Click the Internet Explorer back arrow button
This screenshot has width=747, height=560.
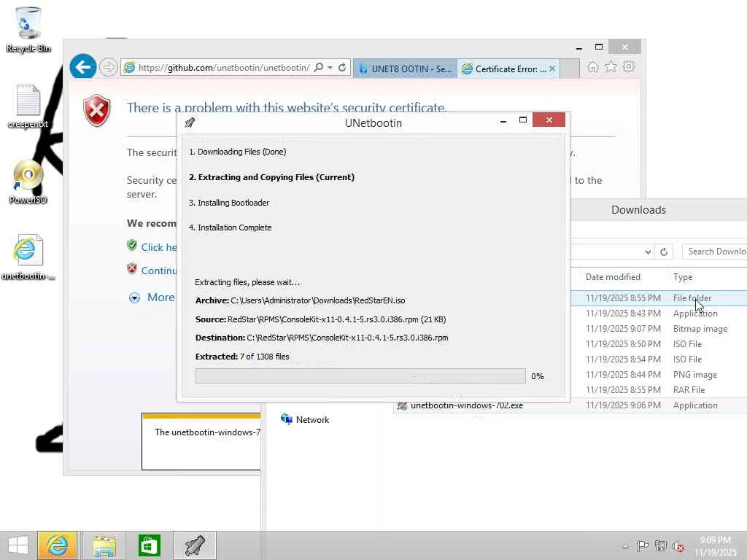[x=83, y=67]
